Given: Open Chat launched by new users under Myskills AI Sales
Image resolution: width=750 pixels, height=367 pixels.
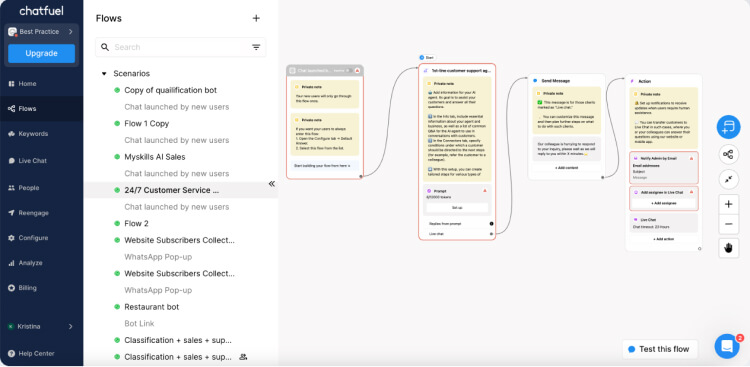Looking at the screenshot, I should click(176, 174).
